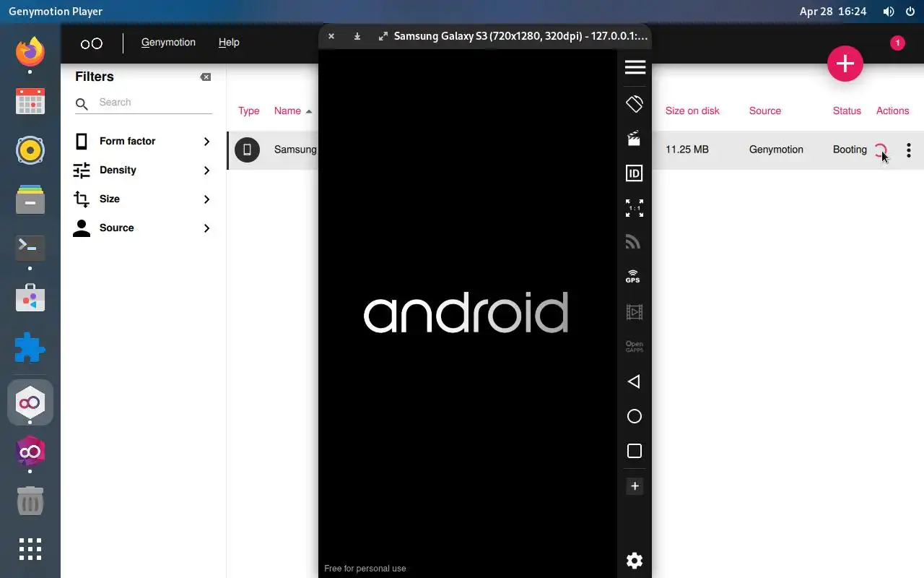Clear all filters with the backspace icon
924x578 pixels.
[x=206, y=77]
